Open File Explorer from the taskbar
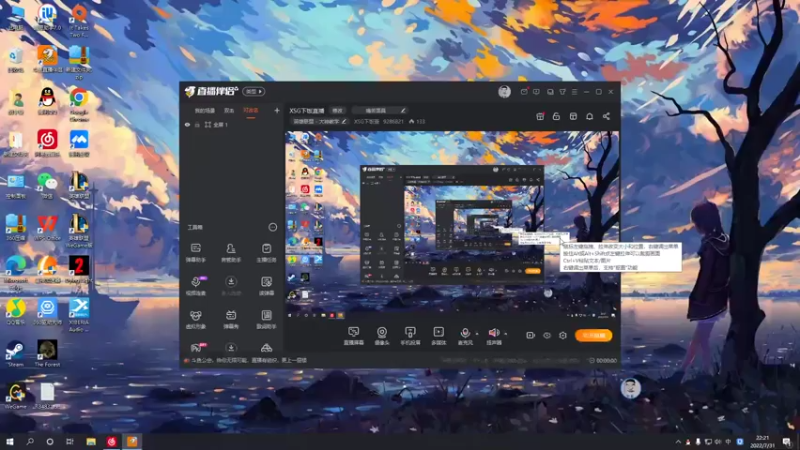The width and height of the screenshot is (800, 450). [x=91, y=442]
